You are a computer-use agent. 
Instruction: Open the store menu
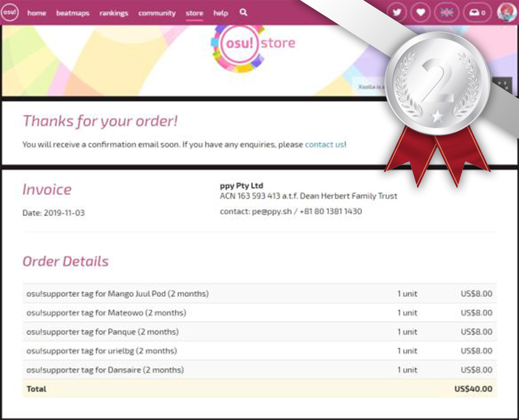tap(194, 13)
